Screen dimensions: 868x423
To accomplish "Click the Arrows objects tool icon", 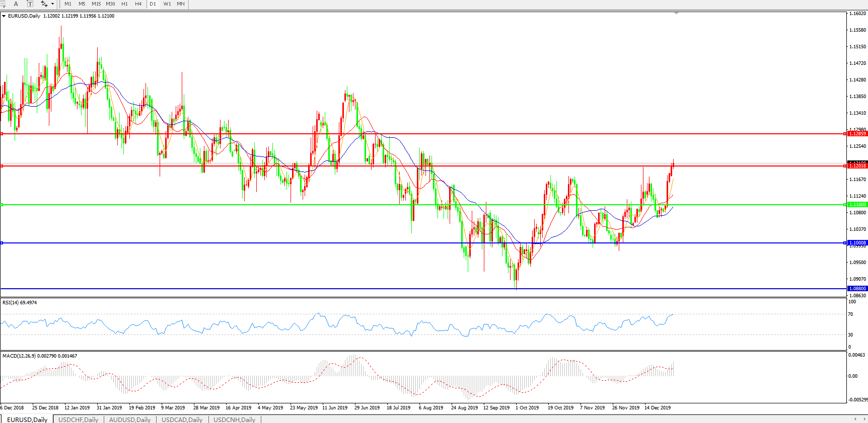I will click(44, 4).
